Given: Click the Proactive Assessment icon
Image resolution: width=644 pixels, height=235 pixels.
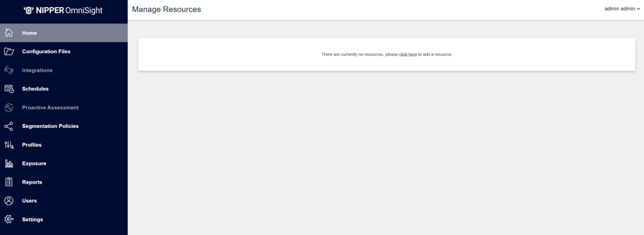Looking at the screenshot, I should tap(9, 108).
